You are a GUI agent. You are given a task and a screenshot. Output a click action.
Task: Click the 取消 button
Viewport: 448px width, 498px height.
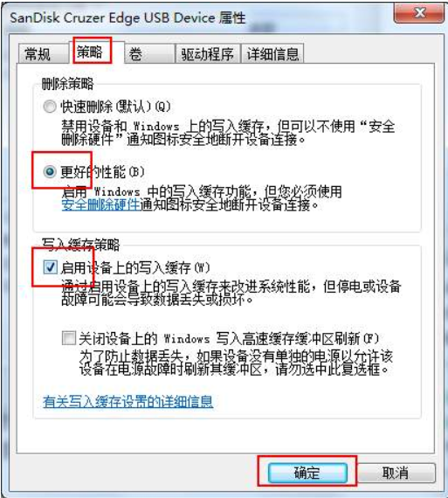(395, 473)
